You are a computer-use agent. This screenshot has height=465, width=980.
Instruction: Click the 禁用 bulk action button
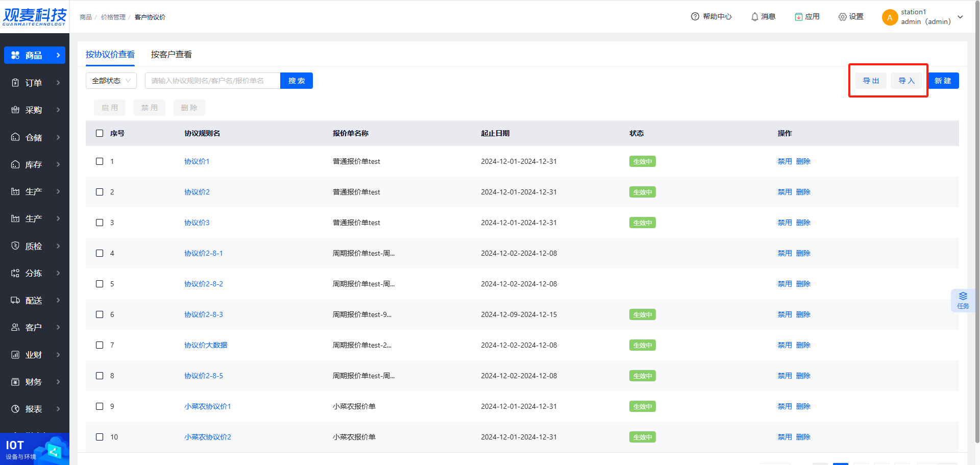(150, 108)
